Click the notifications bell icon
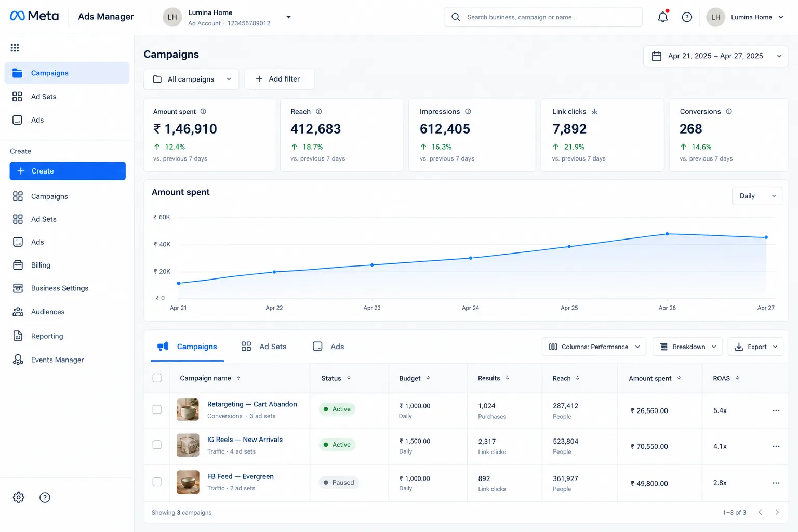Image resolution: width=798 pixels, height=532 pixels. 663,17
